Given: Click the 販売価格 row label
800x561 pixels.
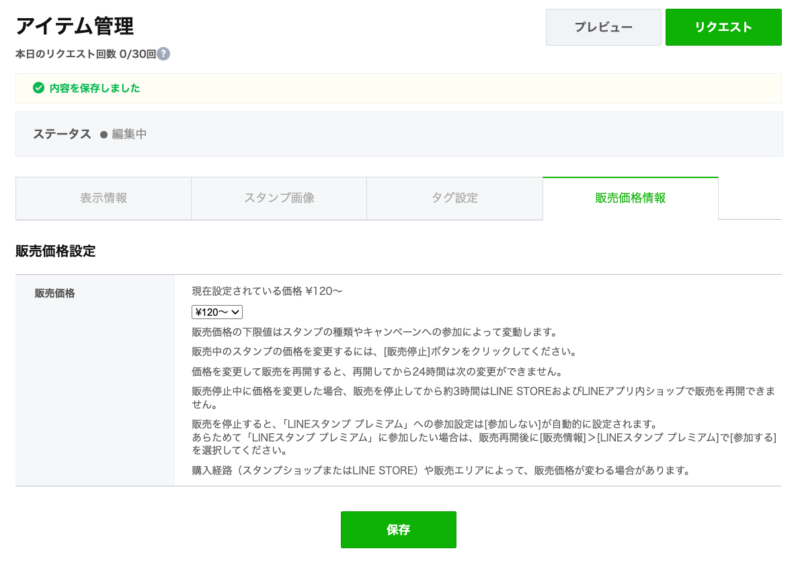Looking at the screenshot, I should coord(55,293).
